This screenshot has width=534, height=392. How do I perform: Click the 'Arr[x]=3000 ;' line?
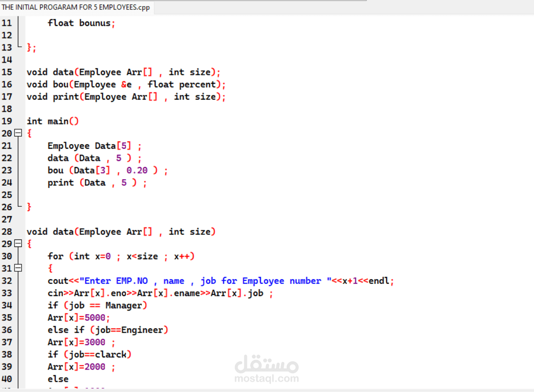81,342
